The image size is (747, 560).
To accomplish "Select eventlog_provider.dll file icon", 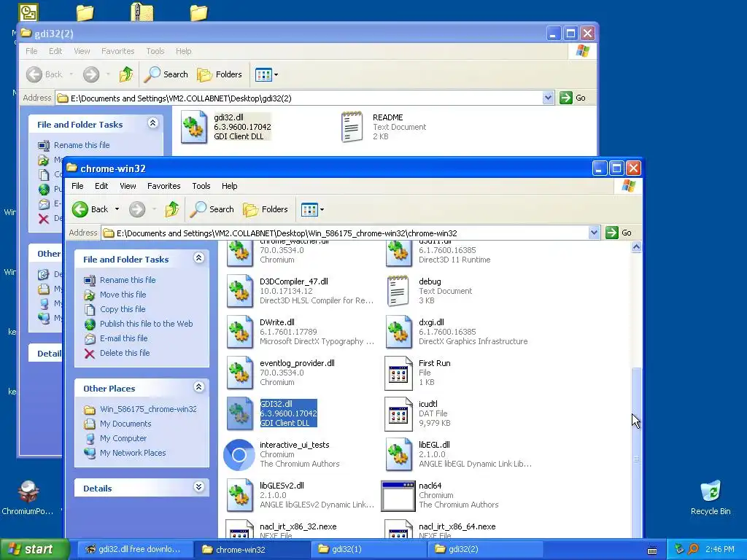I will click(x=239, y=373).
